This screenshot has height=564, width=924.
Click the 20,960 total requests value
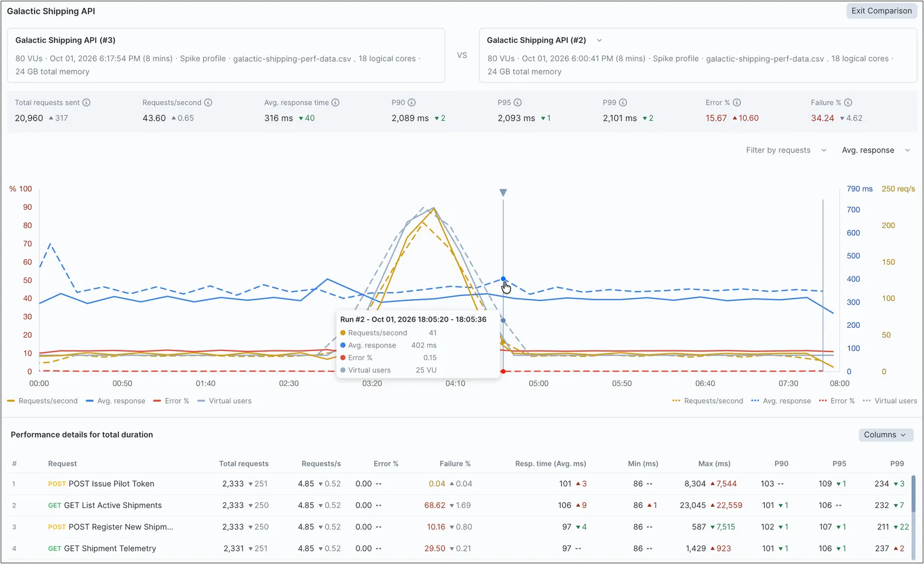click(x=29, y=118)
